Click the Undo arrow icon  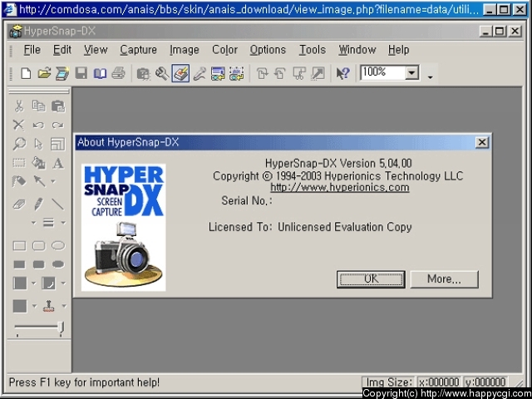pyautogui.click(x=38, y=126)
